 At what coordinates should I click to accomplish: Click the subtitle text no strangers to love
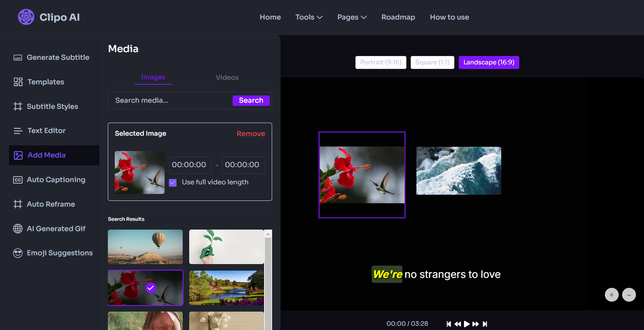452,274
